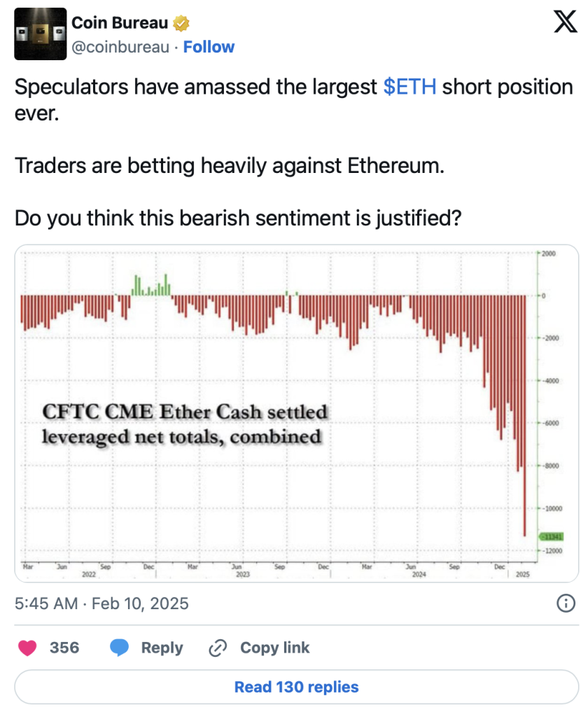
Task: Click the X logo icon
Action: pyautogui.click(x=565, y=22)
